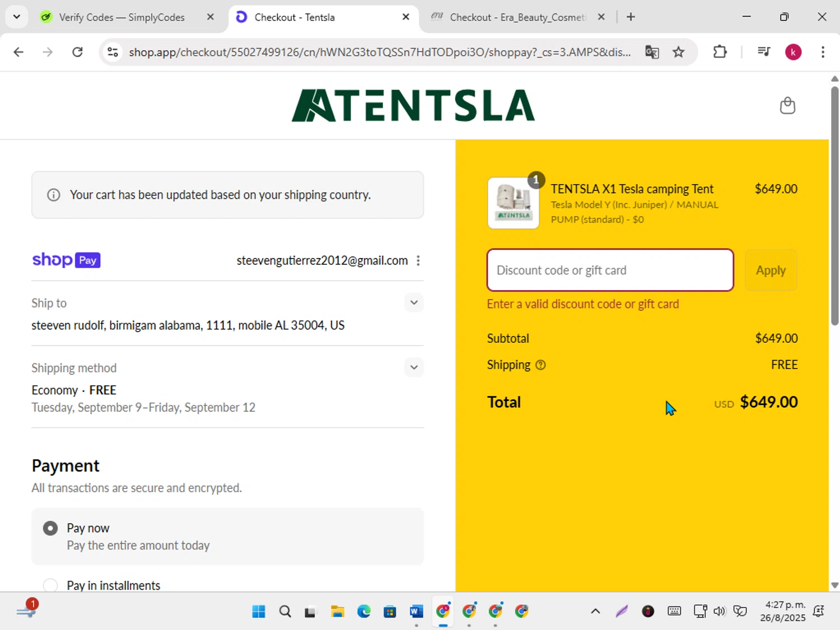Click 'Enter a valid discount code' error text
Screen dimensions: 840x630
point(583,304)
